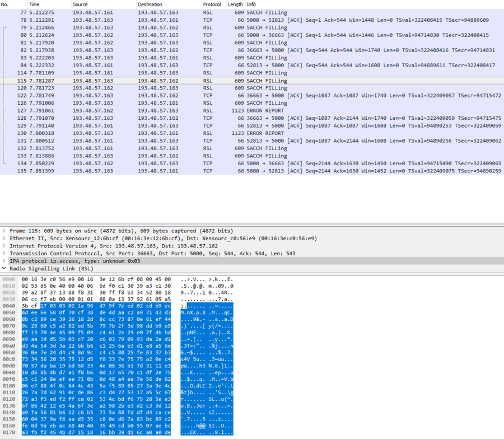Viewport: 504px width, 439px height.
Task: Sort by the Protocol column header
Action: (x=212, y=4)
